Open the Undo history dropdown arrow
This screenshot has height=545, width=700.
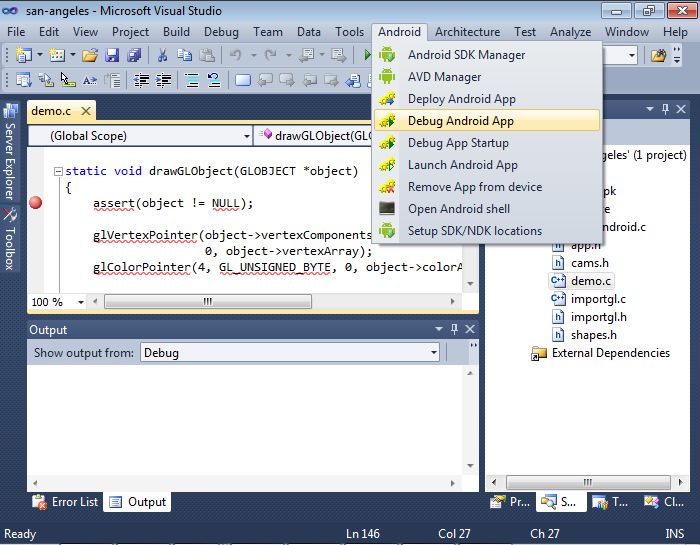(x=254, y=55)
